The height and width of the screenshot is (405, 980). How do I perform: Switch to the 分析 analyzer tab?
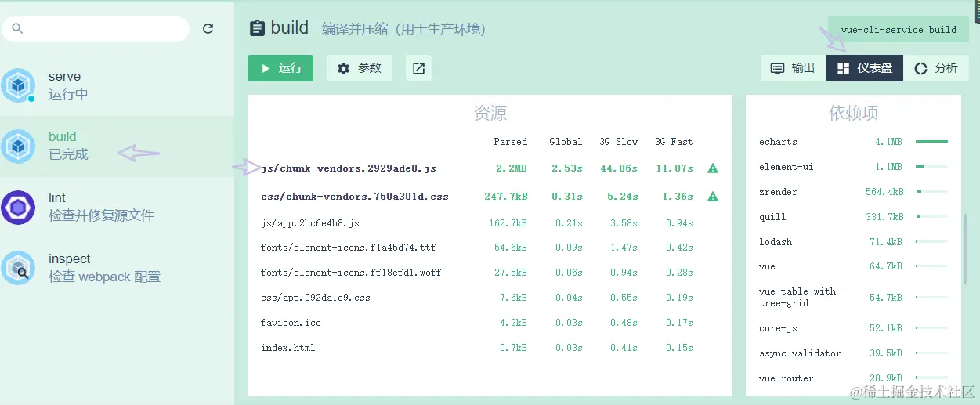(x=936, y=68)
